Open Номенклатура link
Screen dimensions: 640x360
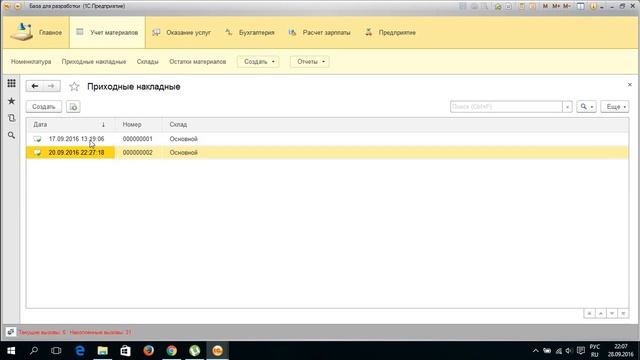tap(31, 62)
